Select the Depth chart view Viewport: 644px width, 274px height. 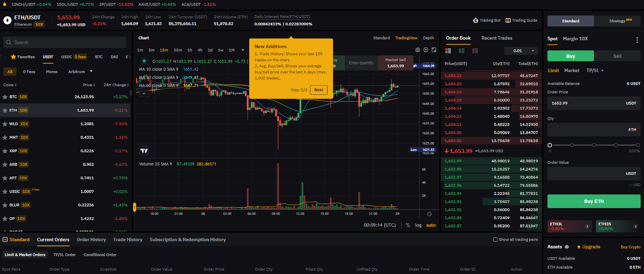click(x=428, y=38)
